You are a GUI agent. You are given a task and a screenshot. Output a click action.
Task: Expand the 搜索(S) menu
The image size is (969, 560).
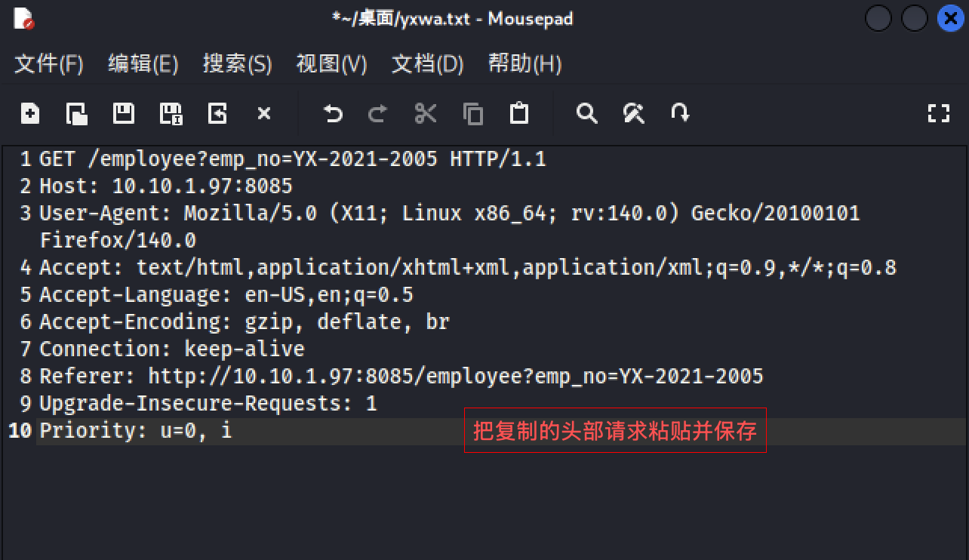(x=237, y=64)
